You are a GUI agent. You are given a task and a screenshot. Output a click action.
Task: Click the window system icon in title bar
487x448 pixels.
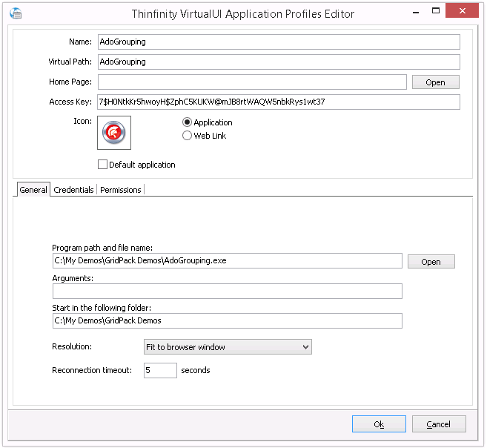[16, 13]
